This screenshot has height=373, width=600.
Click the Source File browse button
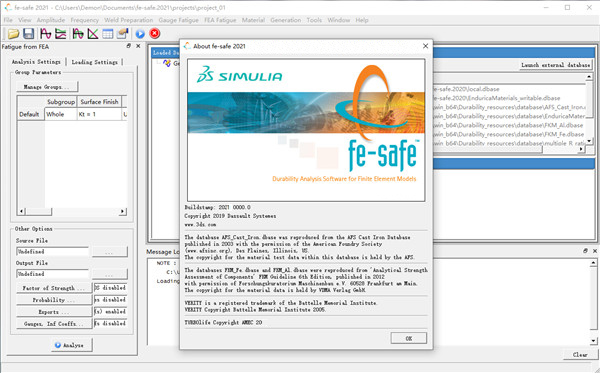(109, 252)
